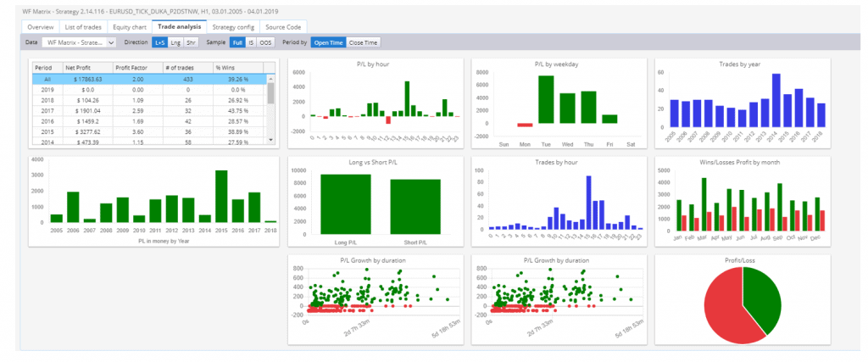Open the List of trades tab
The width and height of the screenshot is (868, 362).
point(84,26)
